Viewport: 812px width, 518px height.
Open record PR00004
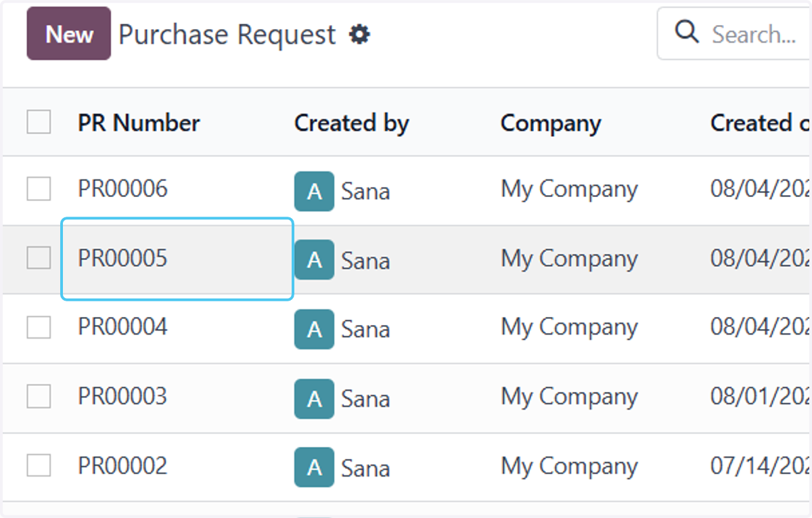click(122, 327)
